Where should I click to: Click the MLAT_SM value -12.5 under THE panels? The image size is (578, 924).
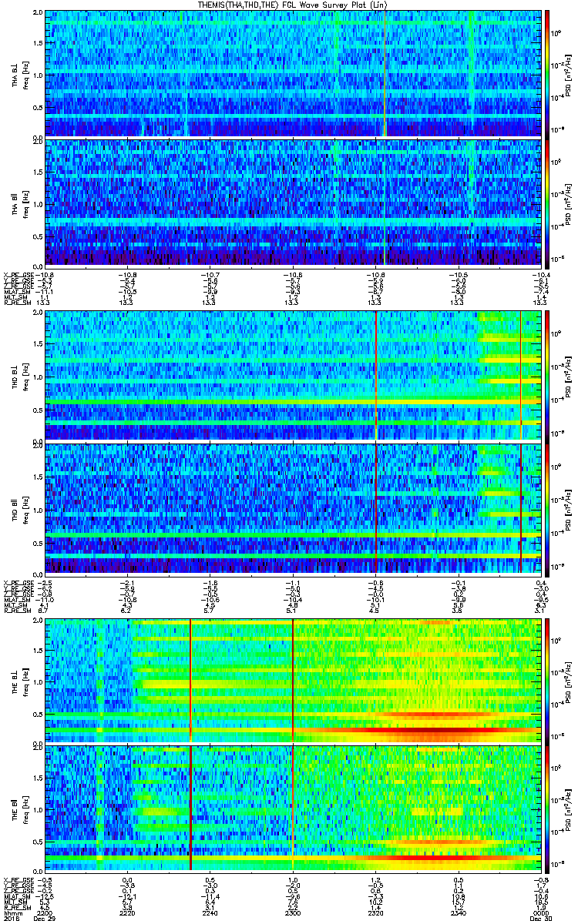click(45, 896)
